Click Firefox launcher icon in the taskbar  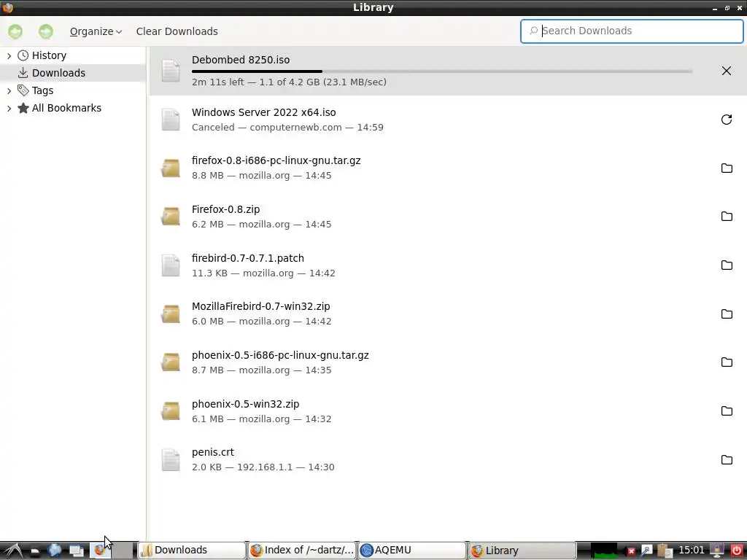click(x=100, y=551)
